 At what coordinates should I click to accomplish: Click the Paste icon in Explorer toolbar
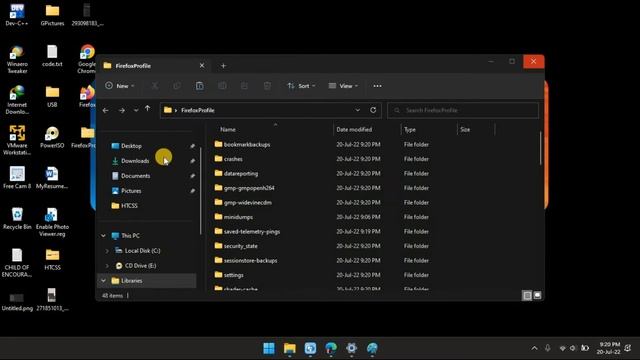tap(200, 86)
